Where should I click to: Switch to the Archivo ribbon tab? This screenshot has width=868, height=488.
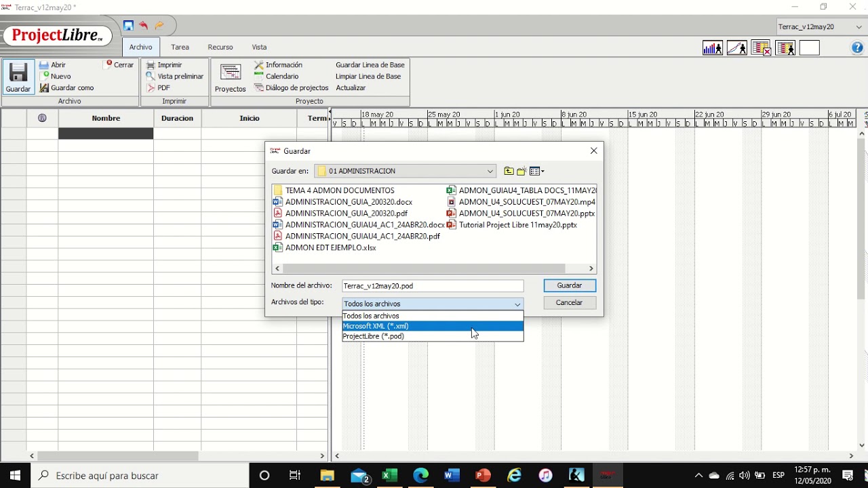tap(141, 47)
